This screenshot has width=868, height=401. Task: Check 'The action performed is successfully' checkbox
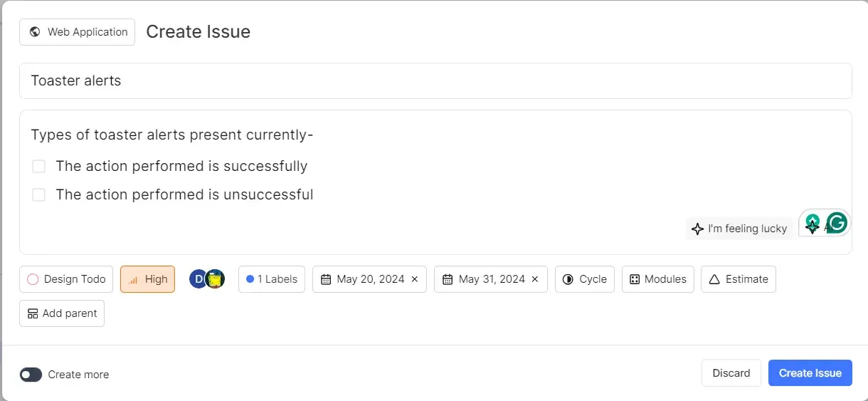coord(39,167)
